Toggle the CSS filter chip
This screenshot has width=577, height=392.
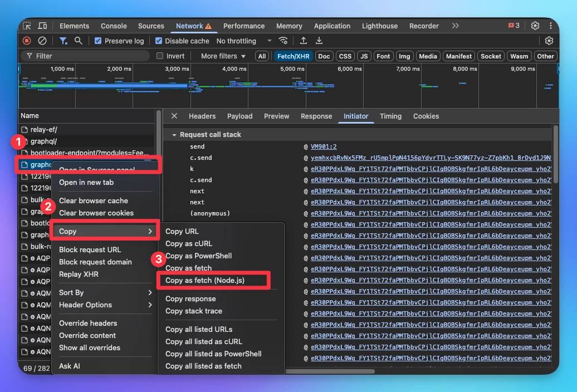[x=345, y=56]
